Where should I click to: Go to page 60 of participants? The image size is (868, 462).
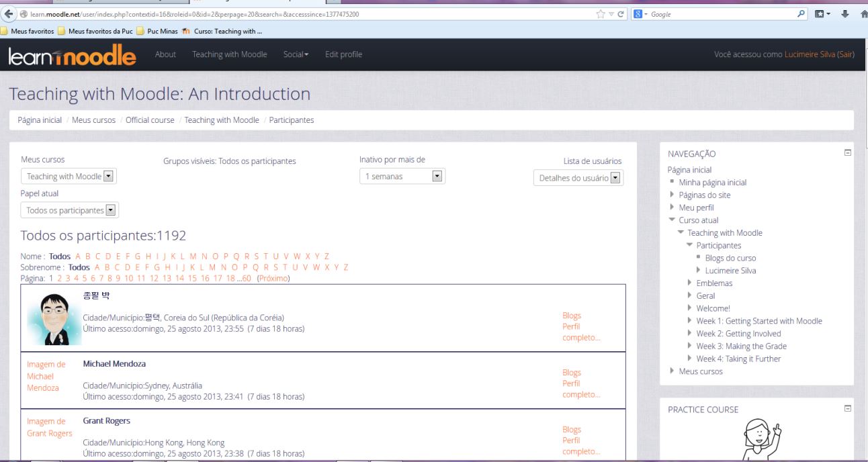247,278
